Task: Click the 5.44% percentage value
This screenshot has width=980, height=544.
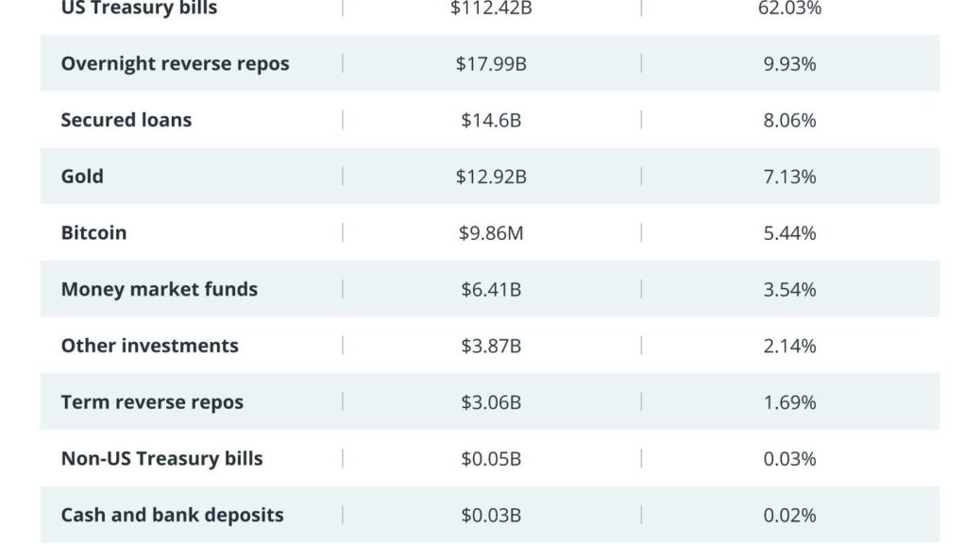Action: pyautogui.click(x=789, y=232)
